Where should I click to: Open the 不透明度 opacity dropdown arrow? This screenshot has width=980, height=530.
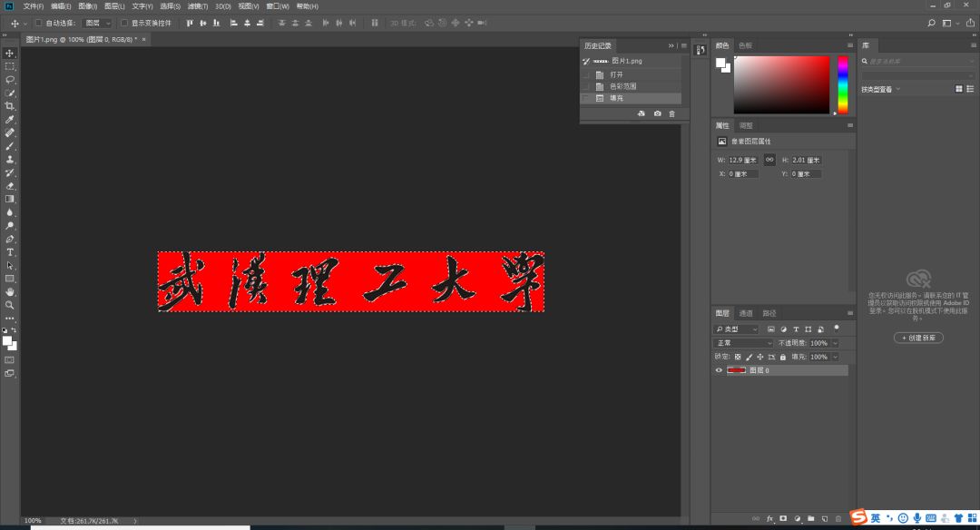pyautogui.click(x=835, y=343)
